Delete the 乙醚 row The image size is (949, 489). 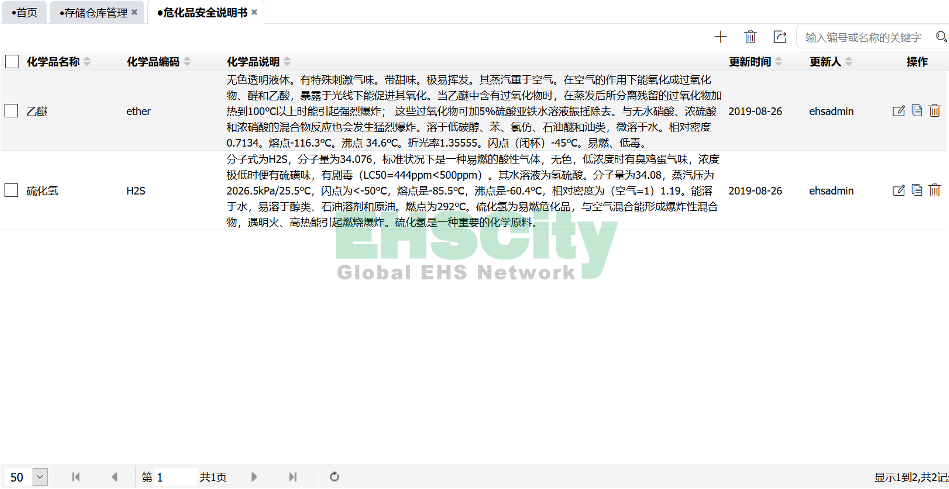(935, 110)
